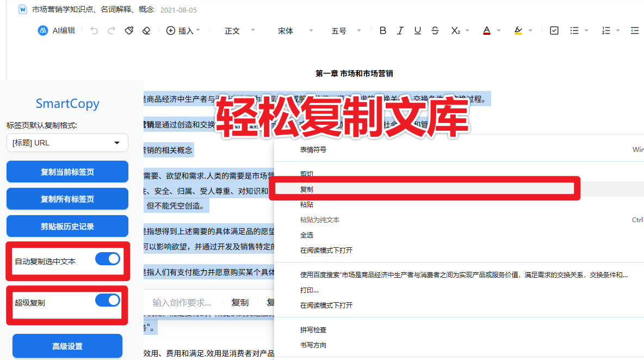Enable 自动复制选中文本 toggle
The height and width of the screenshot is (360, 644).
pos(108,260)
